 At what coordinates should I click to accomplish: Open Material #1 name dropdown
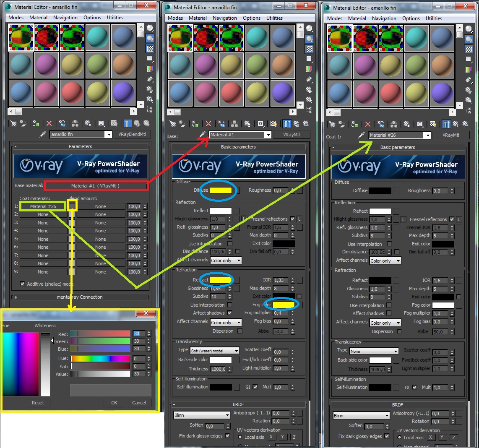pos(268,135)
